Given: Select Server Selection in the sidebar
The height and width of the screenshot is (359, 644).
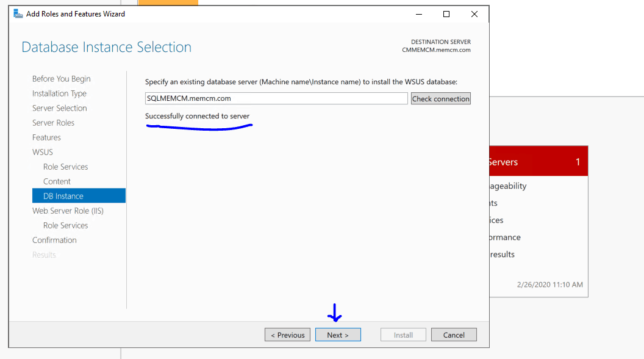Looking at the screenshot, I should coord(59,108).
